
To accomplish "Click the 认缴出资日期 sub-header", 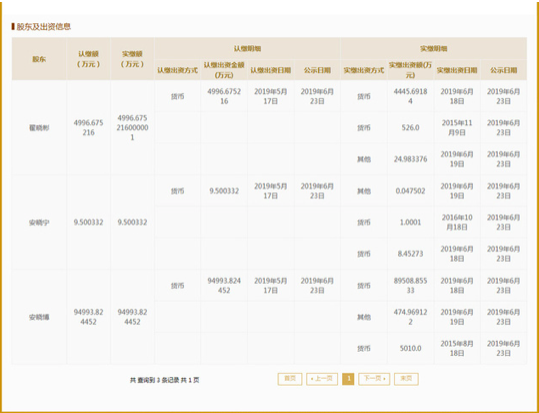I will click(x=271, y=70).
